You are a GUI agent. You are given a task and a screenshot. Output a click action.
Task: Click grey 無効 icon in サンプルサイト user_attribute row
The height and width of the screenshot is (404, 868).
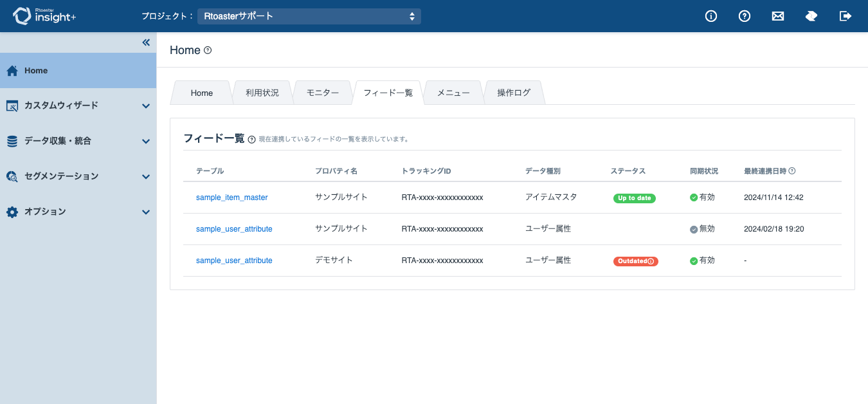(694, 229)
